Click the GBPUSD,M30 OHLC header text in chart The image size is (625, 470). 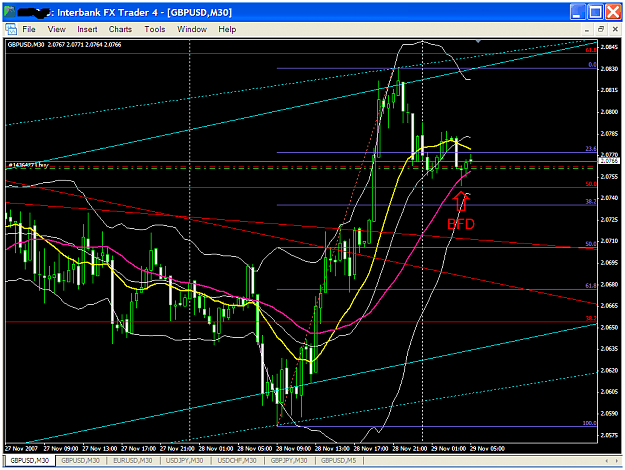(65, 45)
